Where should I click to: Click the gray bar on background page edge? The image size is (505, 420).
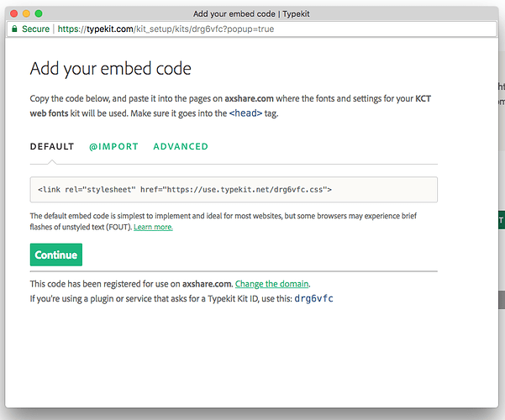[501, 299]
